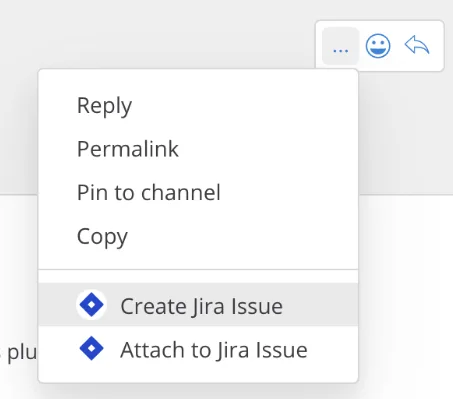Select Create Jira Issue menu entry

pos(198,305)
